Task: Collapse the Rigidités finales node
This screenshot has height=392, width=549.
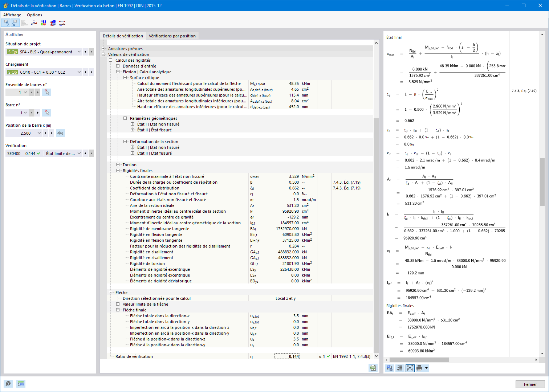Action: coord(118,171)
